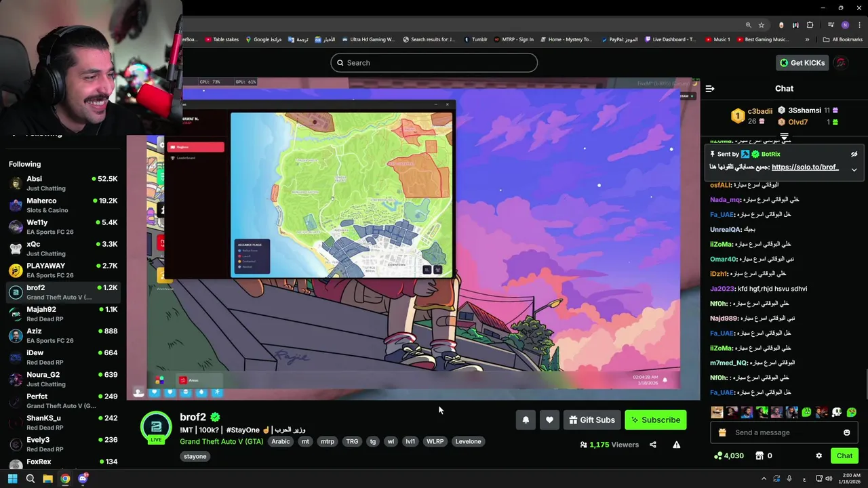Click Nada_mq username in chat
This screenshot has width=868, height=488.
[x=725, y=200]
